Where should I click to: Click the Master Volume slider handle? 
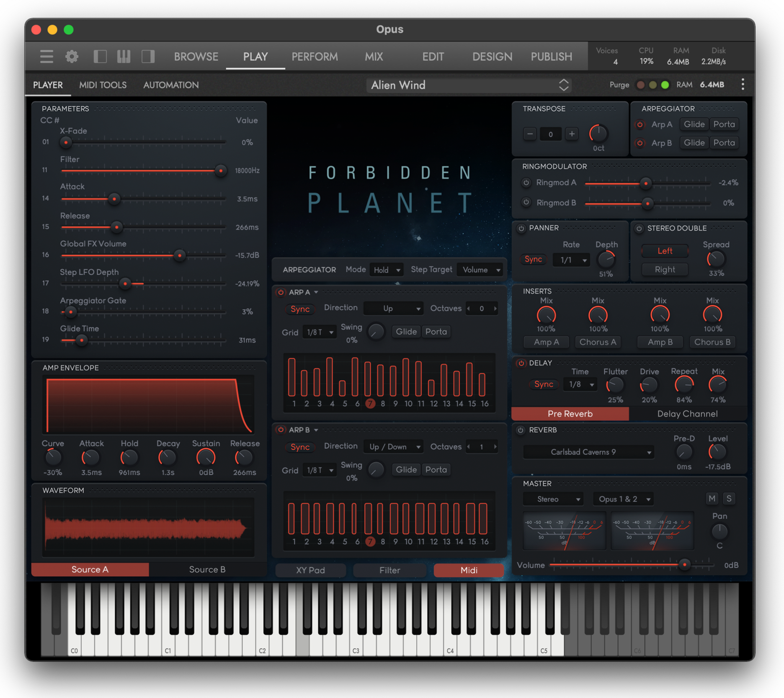coord(684,564)
